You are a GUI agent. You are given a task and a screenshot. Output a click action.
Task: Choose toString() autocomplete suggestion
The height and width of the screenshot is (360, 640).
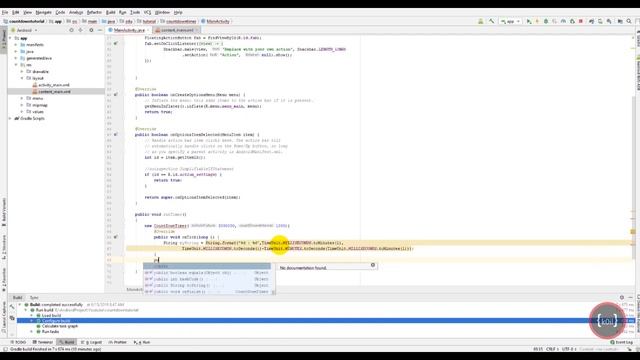[207, 285]
